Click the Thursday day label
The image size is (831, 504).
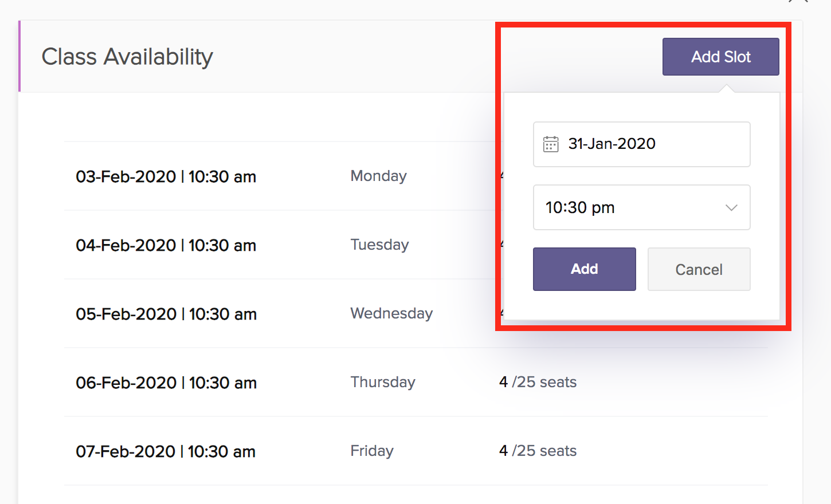(x=383, y=382)
